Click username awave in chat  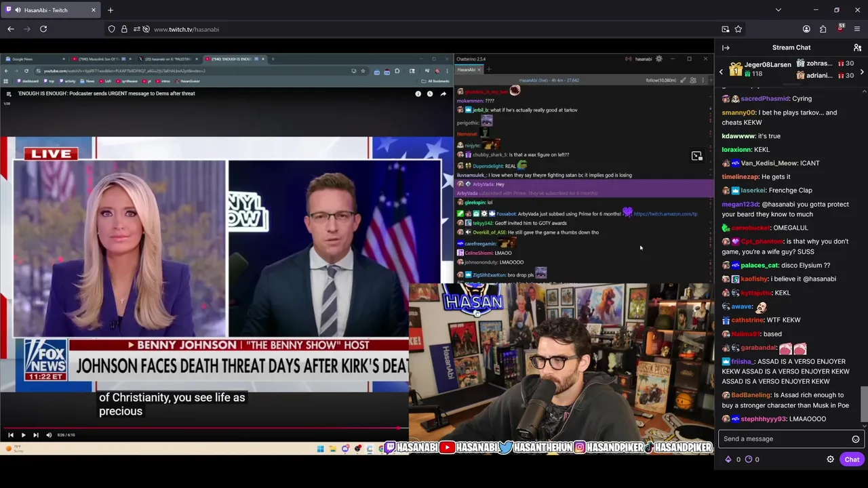click(x=742, y=307)
